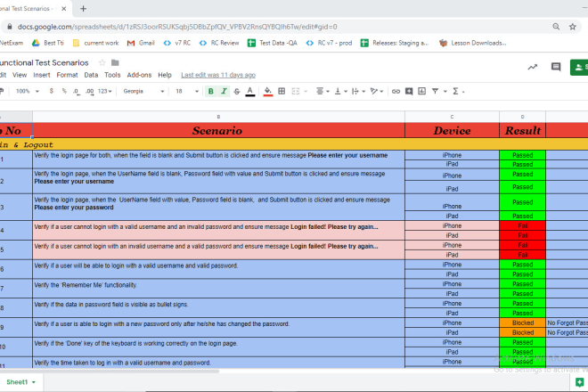Open More formats 123 dropdown
This screenshot has width=588, height=392.
coord(104,91)
